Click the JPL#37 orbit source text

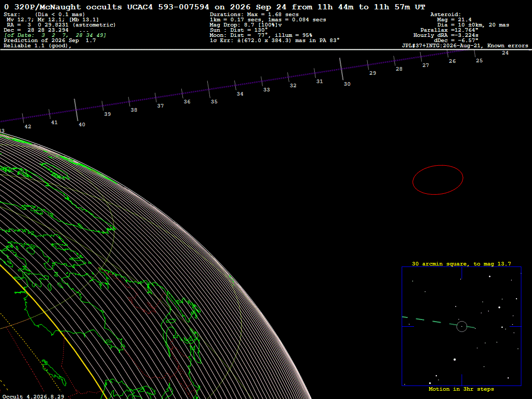click(x=465, y=46)
